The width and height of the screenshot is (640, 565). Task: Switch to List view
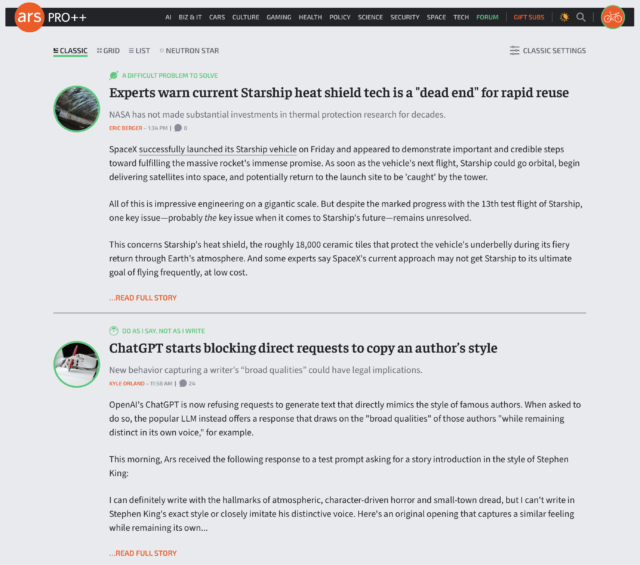click(139, 51)
